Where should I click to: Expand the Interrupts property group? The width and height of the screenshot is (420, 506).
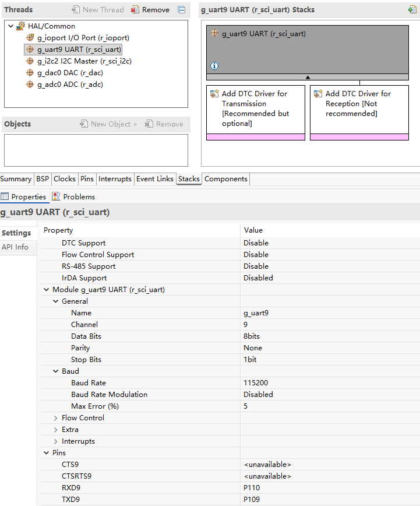pyautogui.click(x=55, y=441)
